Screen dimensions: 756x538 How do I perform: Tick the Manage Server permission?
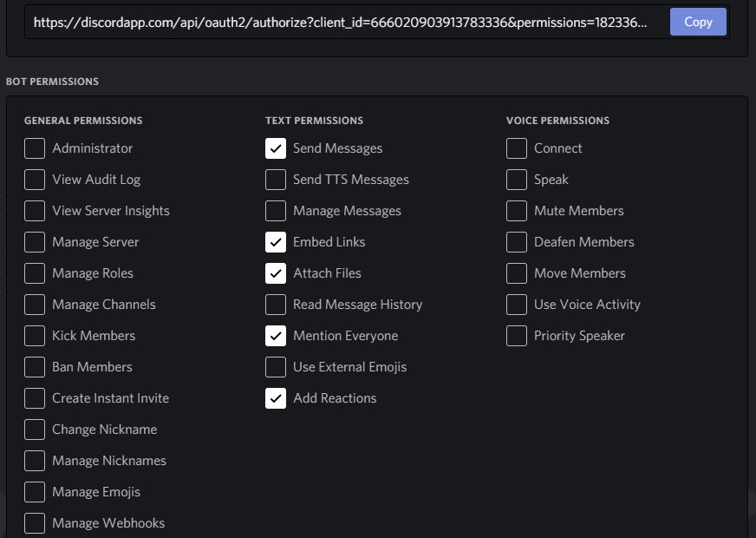(35, 242)
